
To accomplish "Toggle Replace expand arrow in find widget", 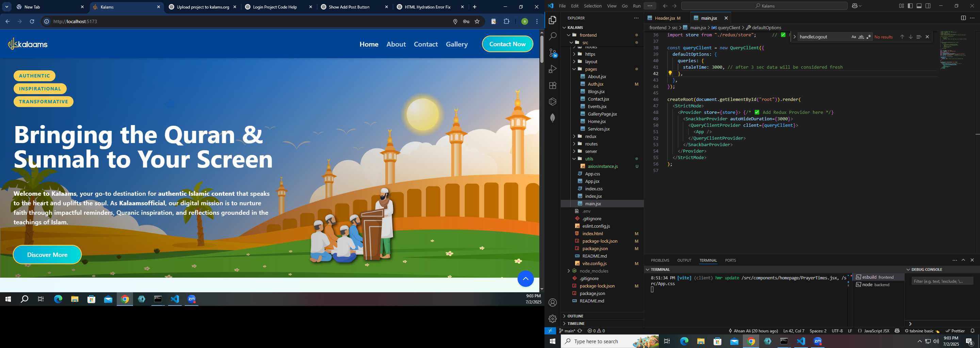I will click(x=794, y=37).
